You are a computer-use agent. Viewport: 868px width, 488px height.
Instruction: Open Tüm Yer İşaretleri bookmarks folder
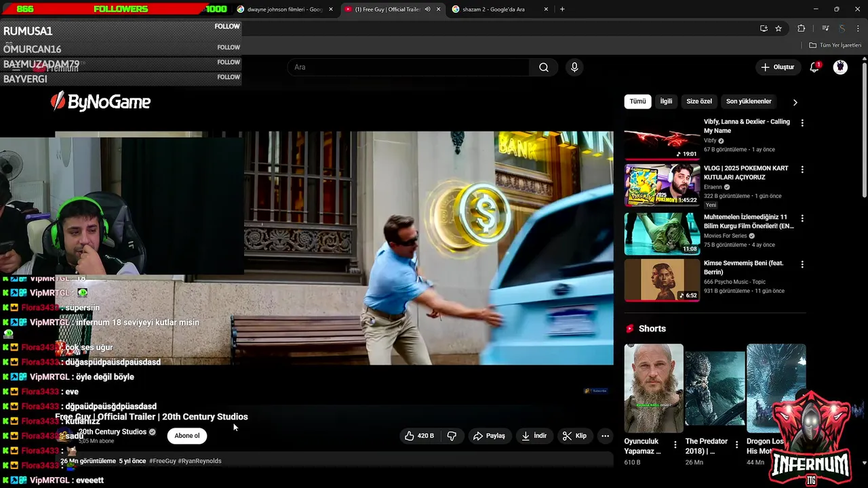835,45
